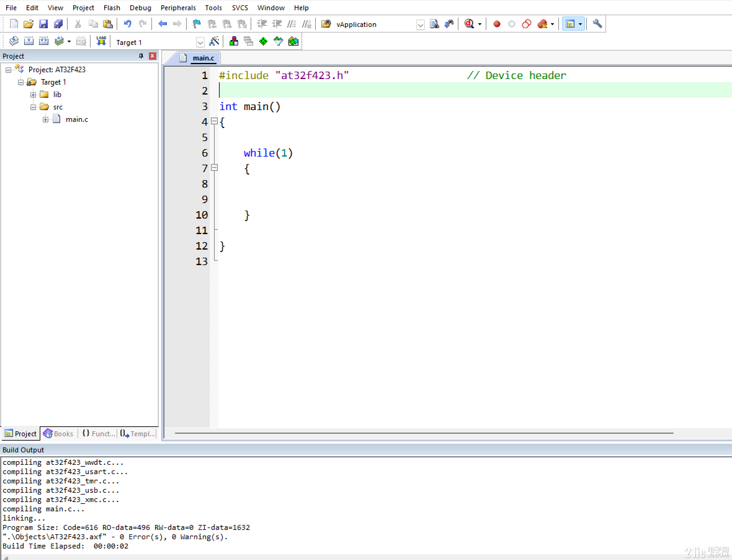Open the Project menu

point(83,8)
